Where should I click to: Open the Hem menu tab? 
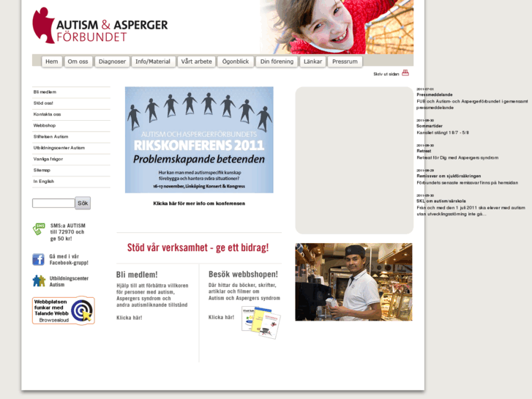point(52,61)
